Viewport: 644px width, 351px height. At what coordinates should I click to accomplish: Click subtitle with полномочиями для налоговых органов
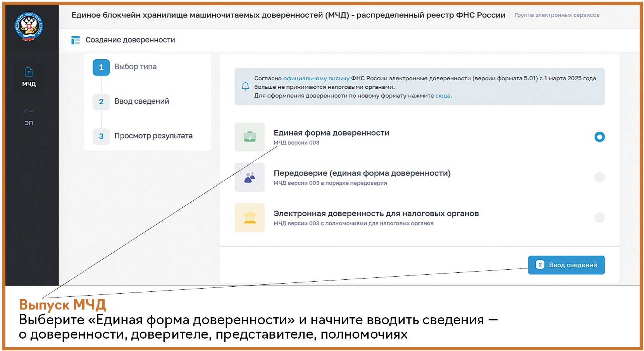(353, 223)
